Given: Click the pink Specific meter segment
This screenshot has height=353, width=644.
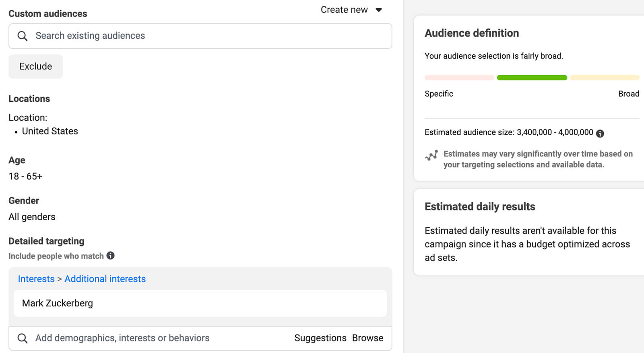Looking at the screenshot, I should click(x=459, y=78).
